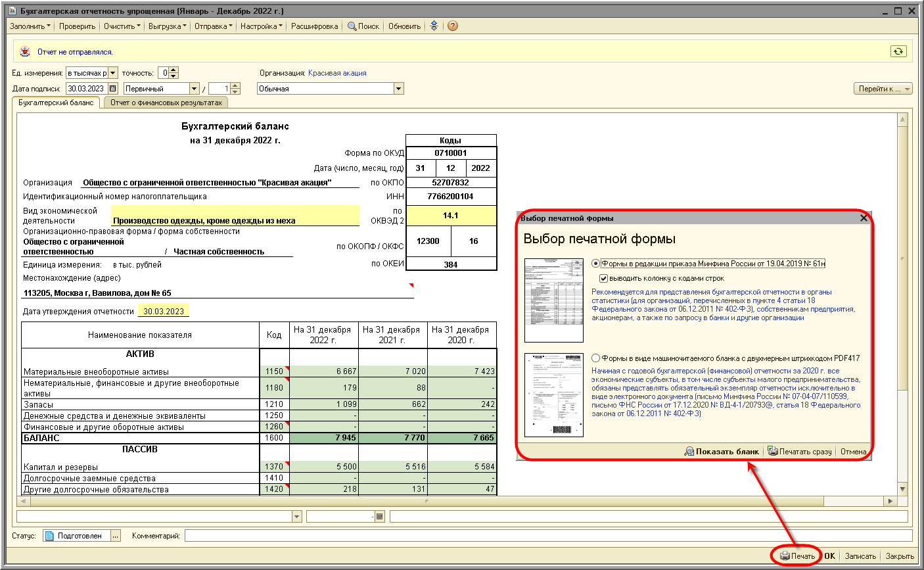This screenshot has height=570, width=924.
Task: Click the PDF417 barcode form thumbnail
Action: 554,395
